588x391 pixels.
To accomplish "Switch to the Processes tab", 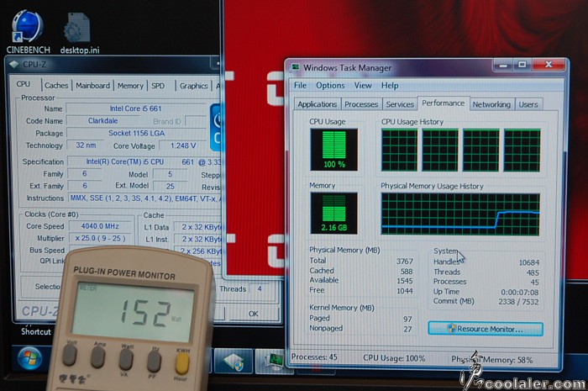I will (361, 104).
